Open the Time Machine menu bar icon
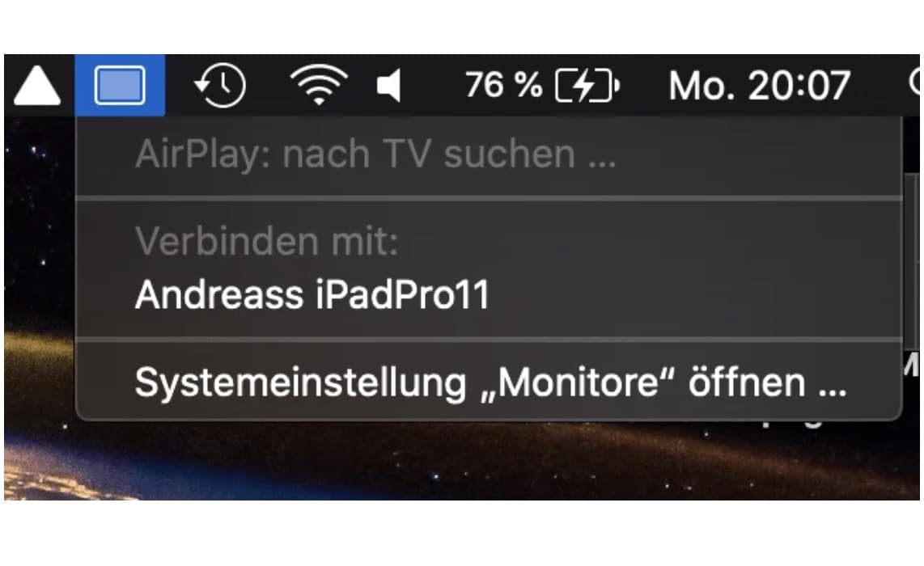 (219, 86)
